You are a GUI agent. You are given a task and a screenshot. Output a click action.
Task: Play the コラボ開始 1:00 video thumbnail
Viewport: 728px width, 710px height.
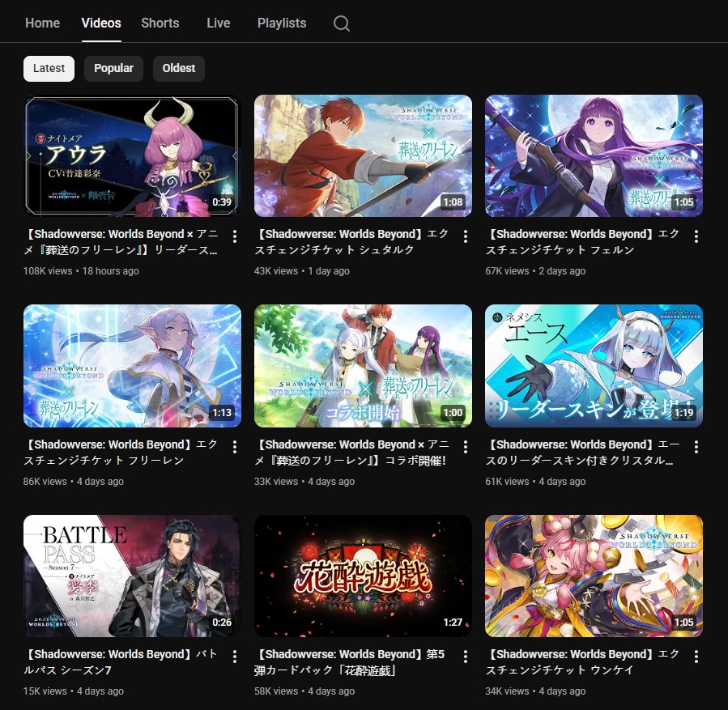point(363,366)
